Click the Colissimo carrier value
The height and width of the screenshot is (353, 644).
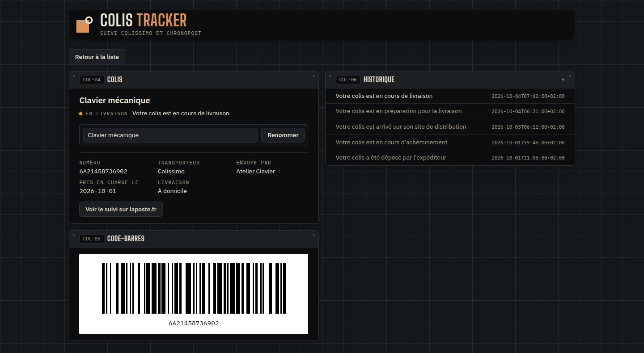tap(171, 172)
